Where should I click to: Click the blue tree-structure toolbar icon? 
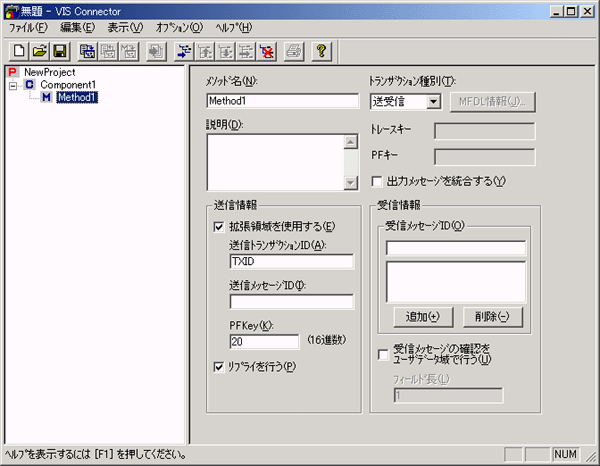183,51
